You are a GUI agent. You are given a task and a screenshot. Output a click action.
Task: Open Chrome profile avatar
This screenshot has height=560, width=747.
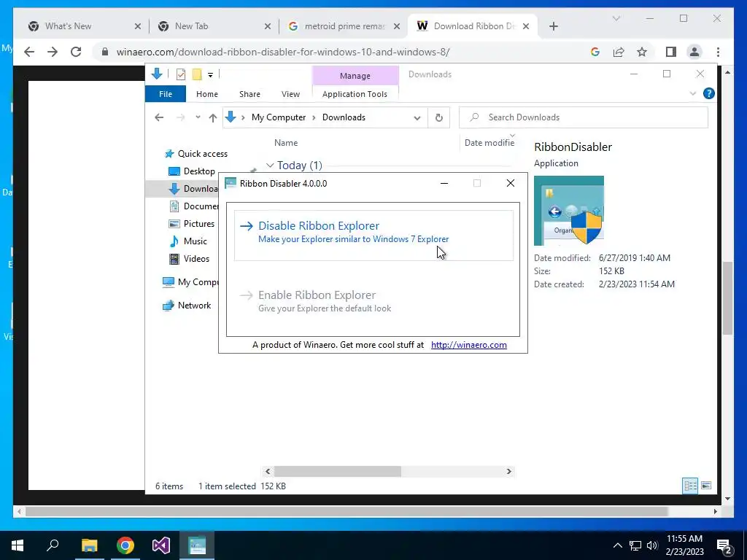694,52
